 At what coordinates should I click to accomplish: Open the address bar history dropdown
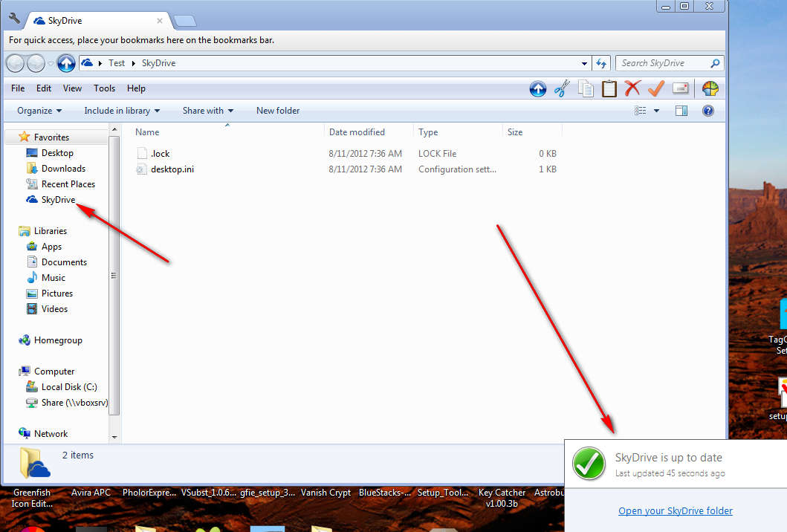click(584, 64)
